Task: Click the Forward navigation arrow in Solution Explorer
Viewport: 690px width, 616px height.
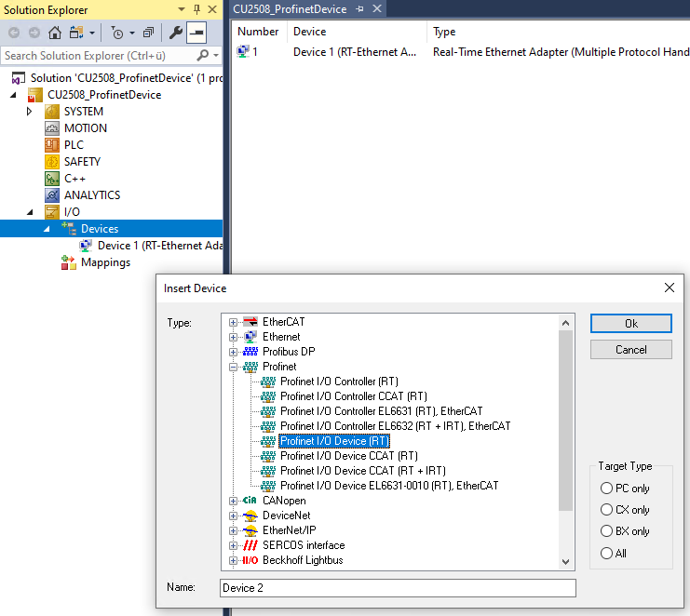Action: (x=34, y=33)
